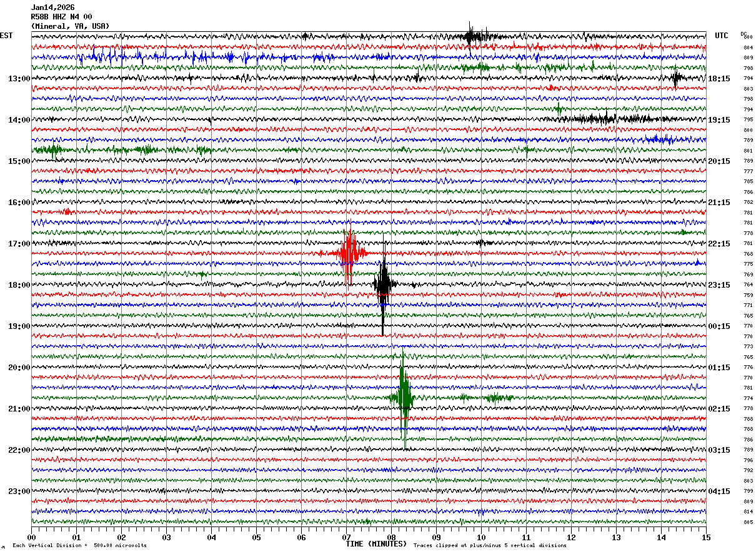Select the 13:00 EST time label
This screenshot has width=756, height=554.
(x=19, y=79)
